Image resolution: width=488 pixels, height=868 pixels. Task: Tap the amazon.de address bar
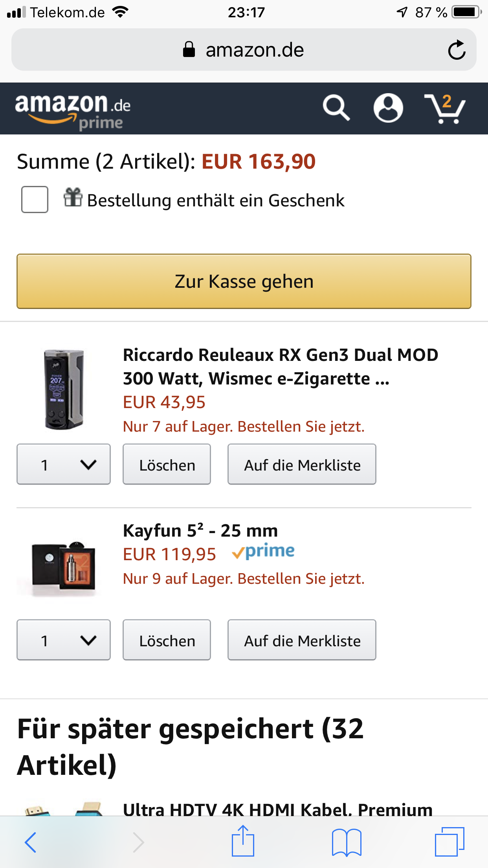pyautogui.click(x=244, y=50)
